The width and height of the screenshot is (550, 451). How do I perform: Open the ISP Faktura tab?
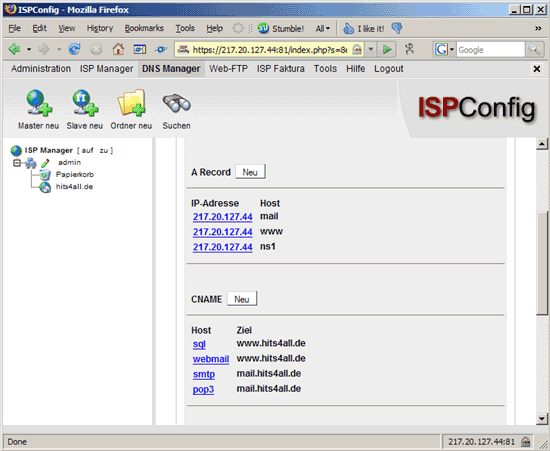pos(281,69)
